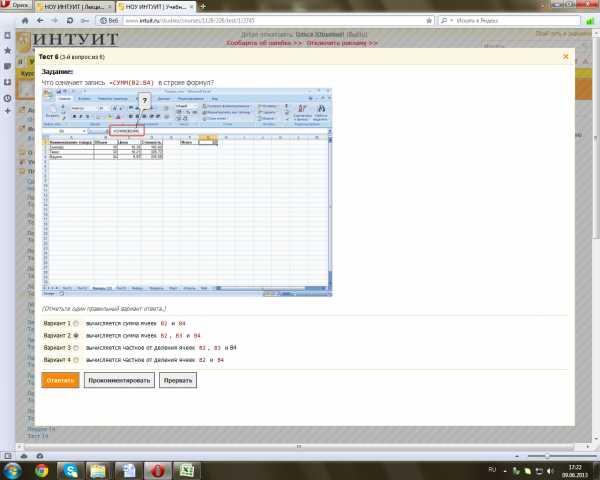Open Excel from the taskbar

point(187,471)
